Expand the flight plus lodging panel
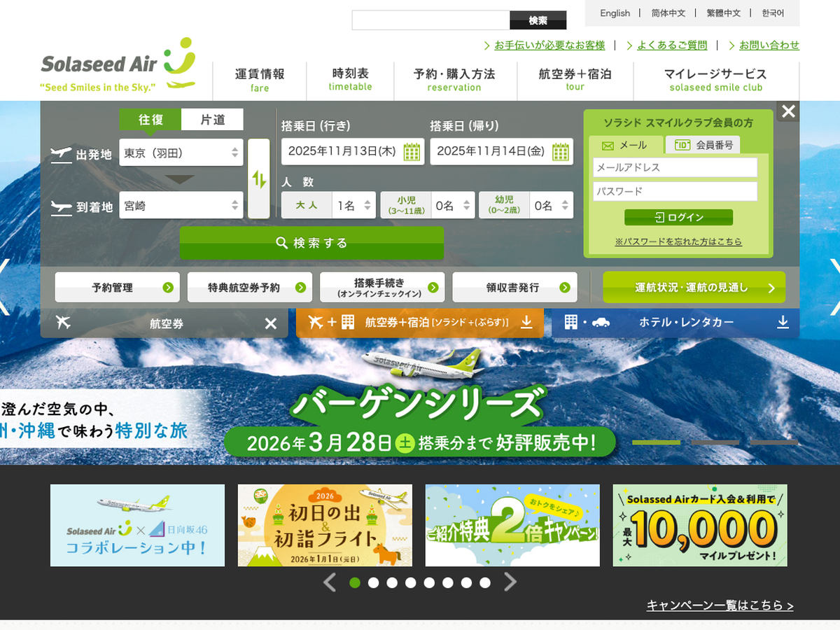The height and width of the screenshot is (630, 840). click(x=527, y=322)
